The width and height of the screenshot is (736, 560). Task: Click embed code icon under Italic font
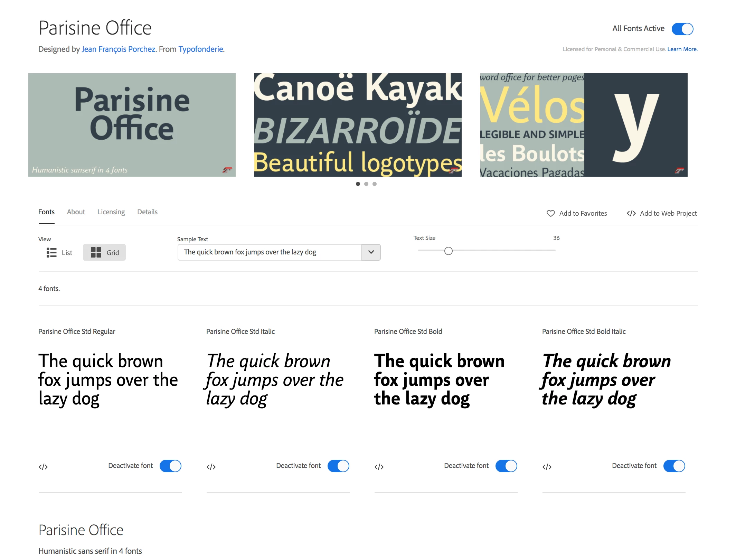tap(211, 467)
